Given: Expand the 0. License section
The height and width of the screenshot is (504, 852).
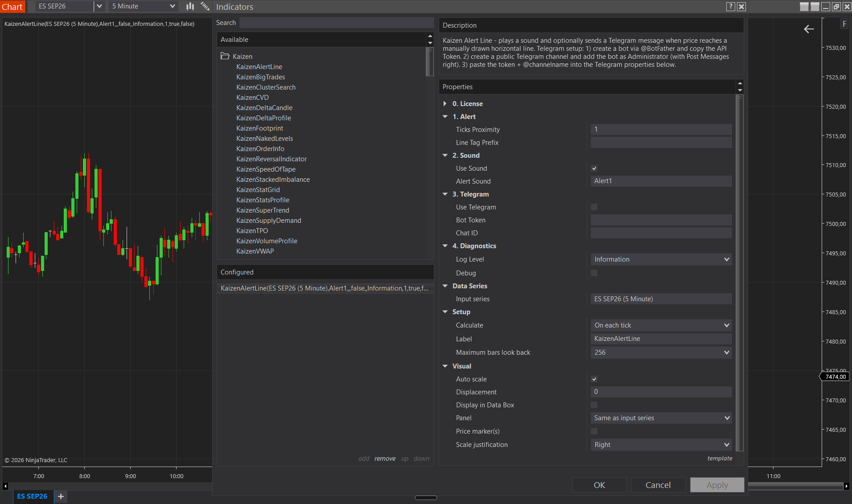Looking at the screenshot, I should (445, 104).
